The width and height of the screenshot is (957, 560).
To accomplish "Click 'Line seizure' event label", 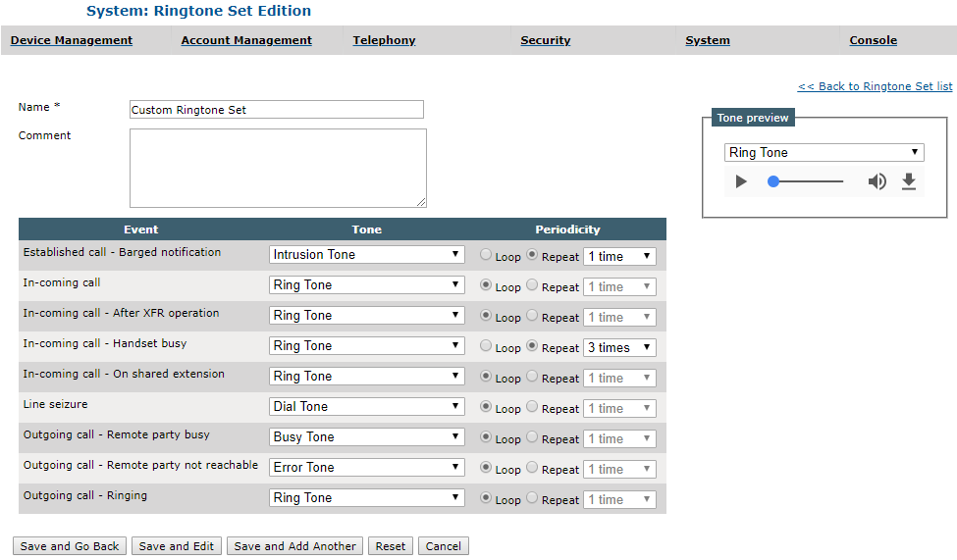I will pyautogui.click(x=56, y=404).
